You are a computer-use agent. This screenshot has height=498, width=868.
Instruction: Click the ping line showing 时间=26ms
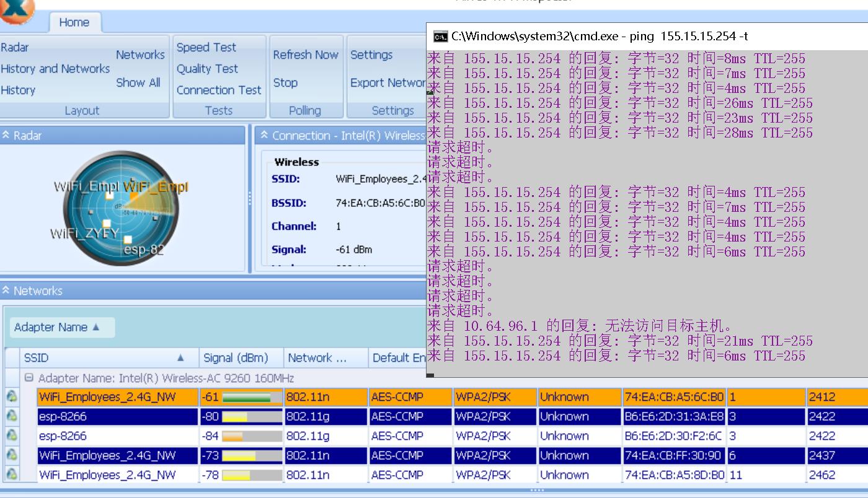620,103
